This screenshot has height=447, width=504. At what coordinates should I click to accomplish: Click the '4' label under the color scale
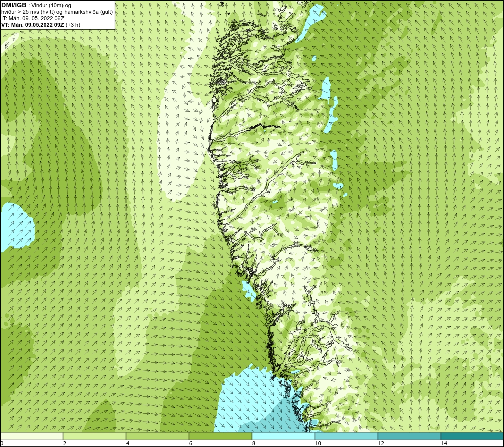128,443
